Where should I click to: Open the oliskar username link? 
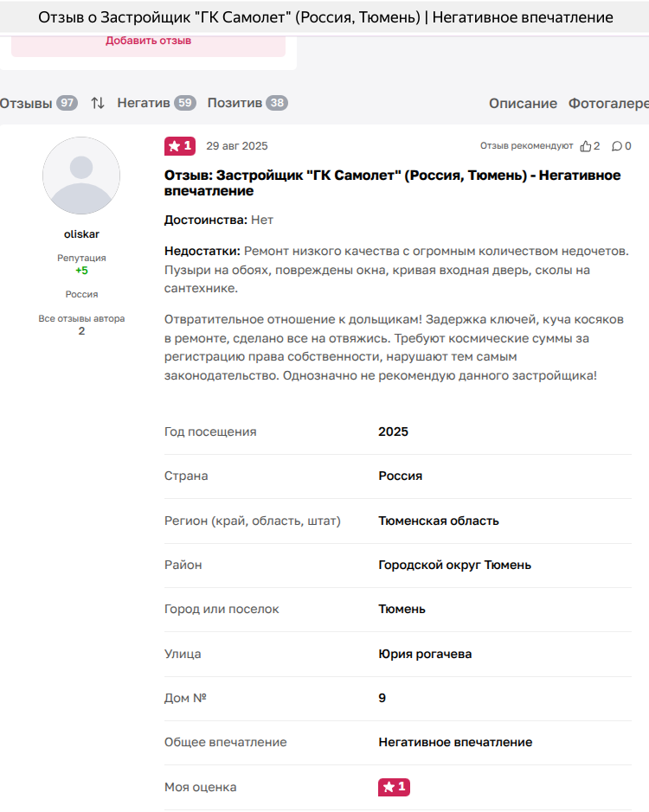click(81, 234)
